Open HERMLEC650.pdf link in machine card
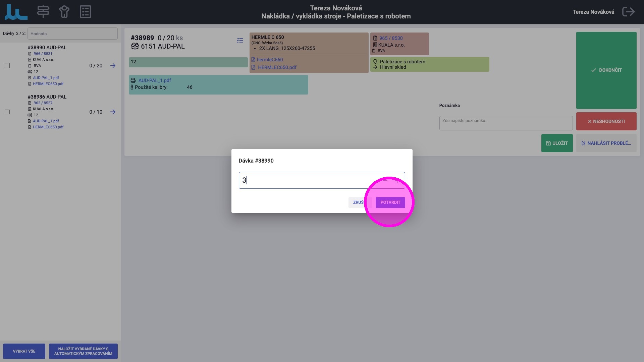644x362 pixels. coord(277,67)
